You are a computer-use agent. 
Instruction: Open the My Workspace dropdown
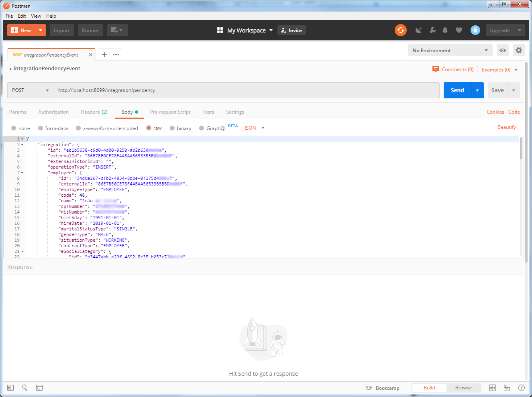250,30
